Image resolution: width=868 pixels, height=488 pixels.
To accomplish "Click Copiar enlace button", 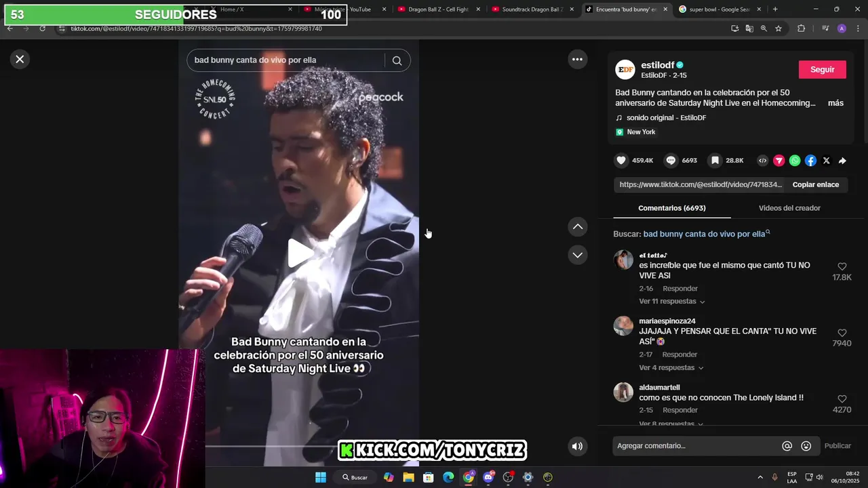I will tap(816, 184).
